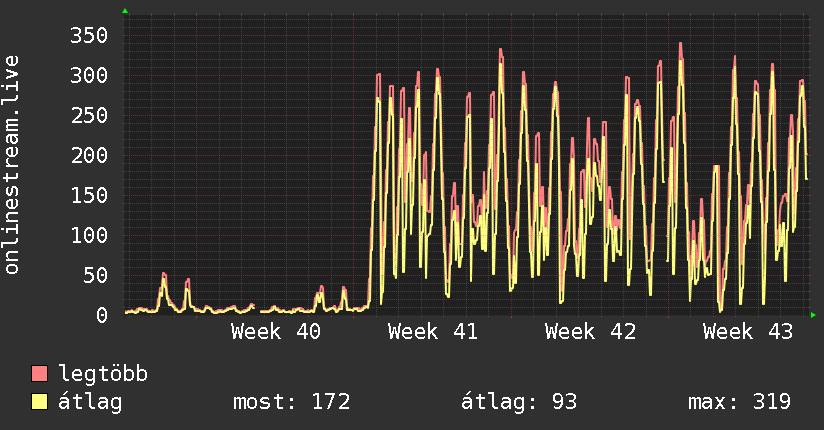
Task: Click the 350 y-axis tick label
Action: point(89,36)
